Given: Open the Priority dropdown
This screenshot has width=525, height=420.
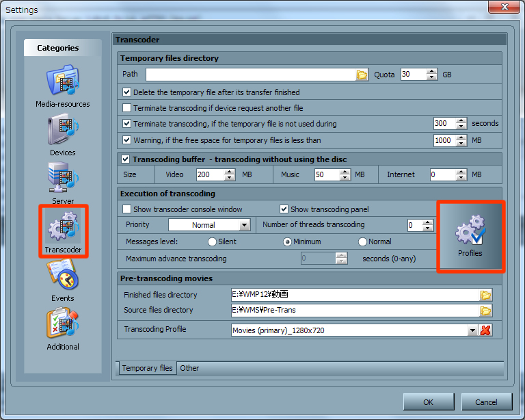Looking at the screenshot, I should 245,225.
